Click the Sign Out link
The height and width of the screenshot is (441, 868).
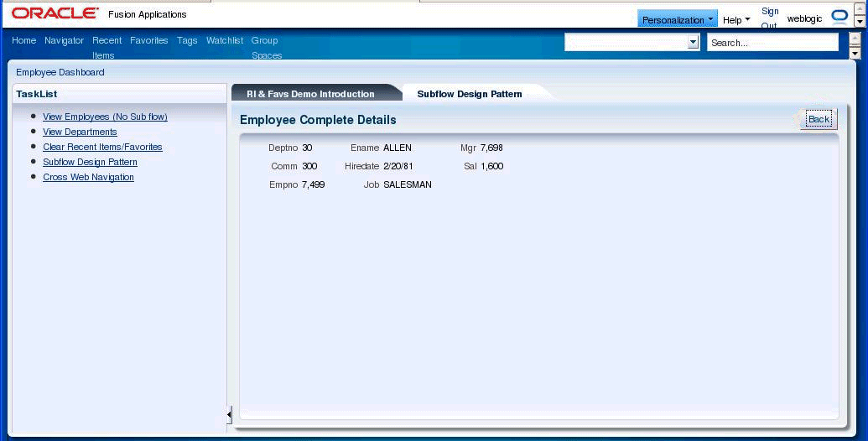point(770,18)
